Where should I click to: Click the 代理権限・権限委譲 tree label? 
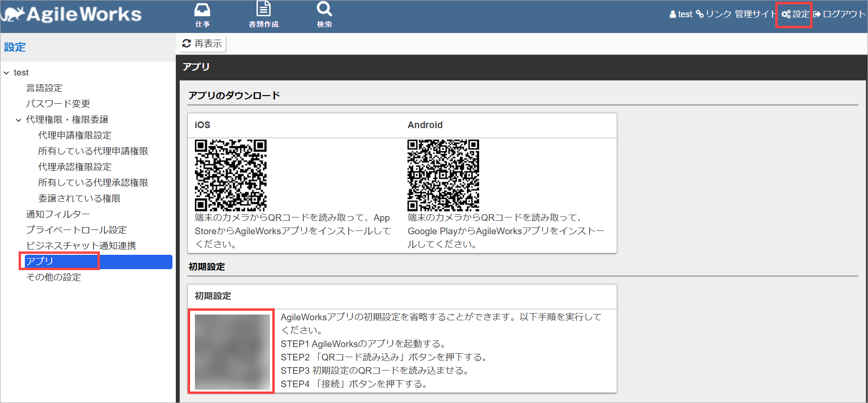[x=67, y=120]
